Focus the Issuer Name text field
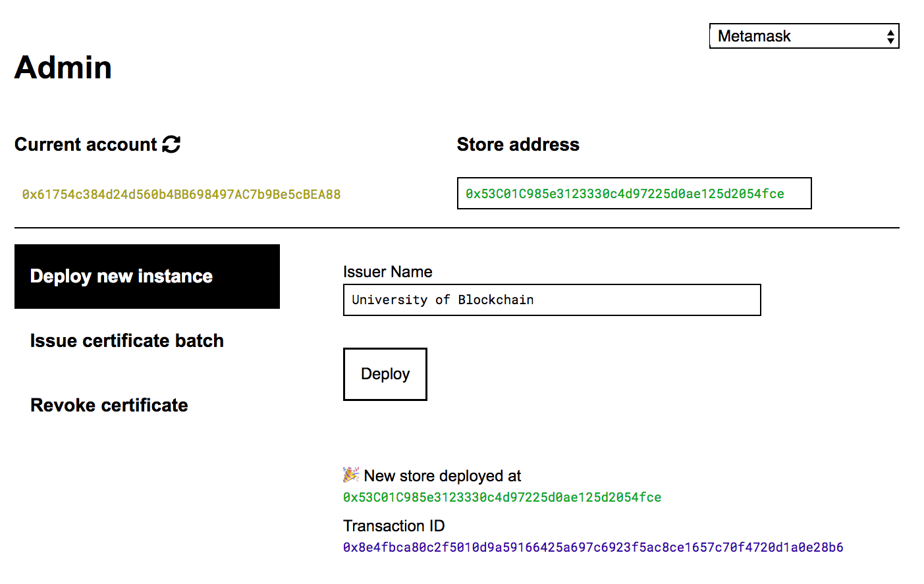This screenshot has height=584, width=924. (x=551, y=300)
